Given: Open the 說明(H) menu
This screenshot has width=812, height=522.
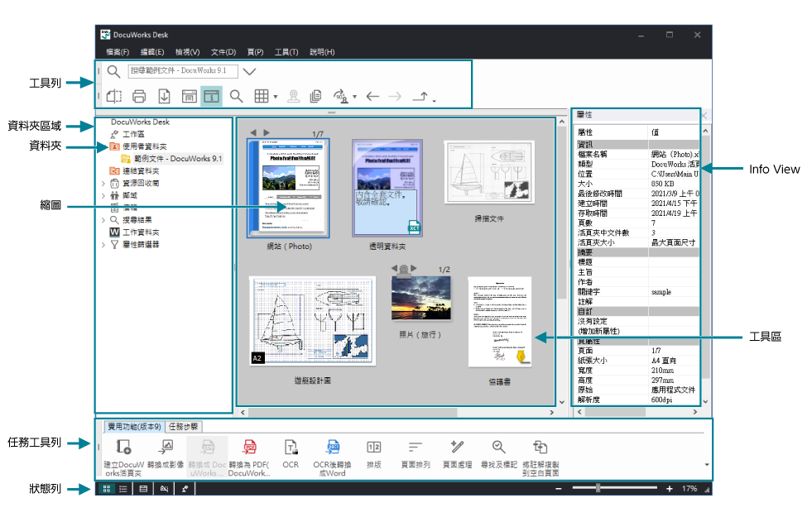Looking at the screenshot, I should click(x=322, y=52).
